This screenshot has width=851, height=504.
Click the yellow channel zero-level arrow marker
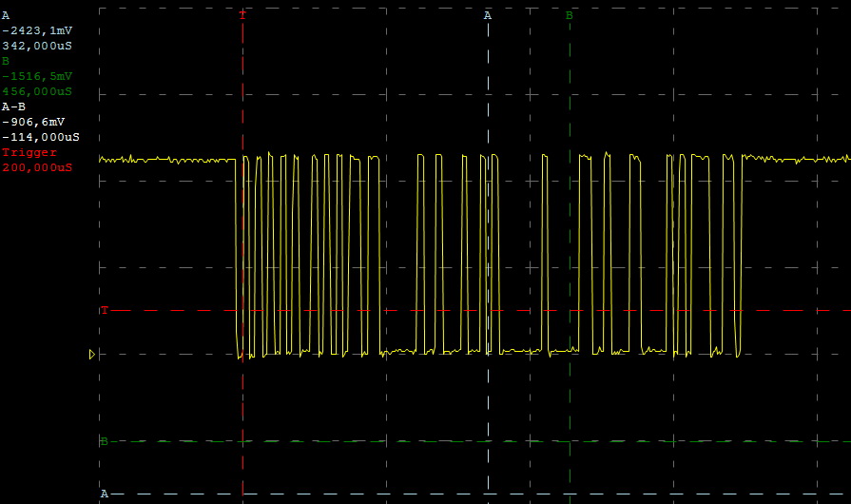pos(91,355)
